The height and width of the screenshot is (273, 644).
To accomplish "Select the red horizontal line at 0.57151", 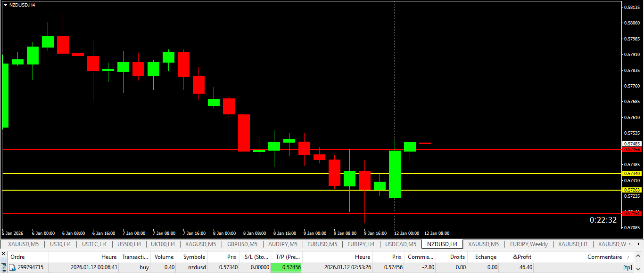I will point(311,214).
